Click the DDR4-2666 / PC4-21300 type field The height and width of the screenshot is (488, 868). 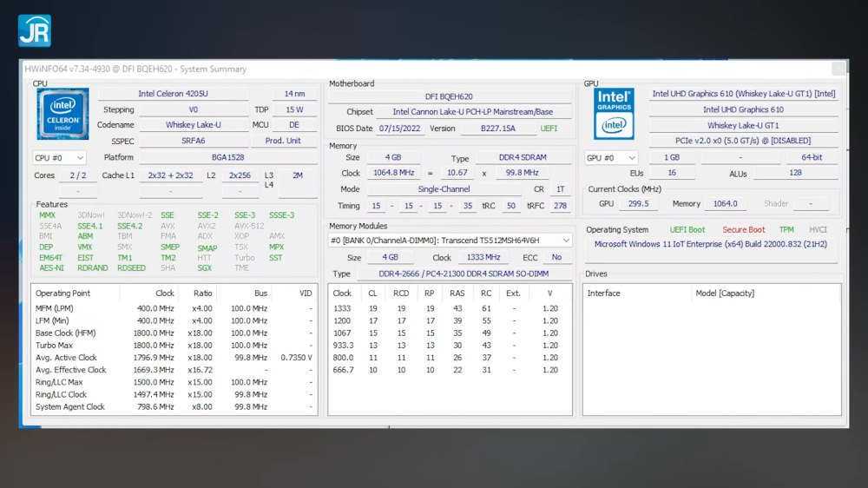[464, 274]
